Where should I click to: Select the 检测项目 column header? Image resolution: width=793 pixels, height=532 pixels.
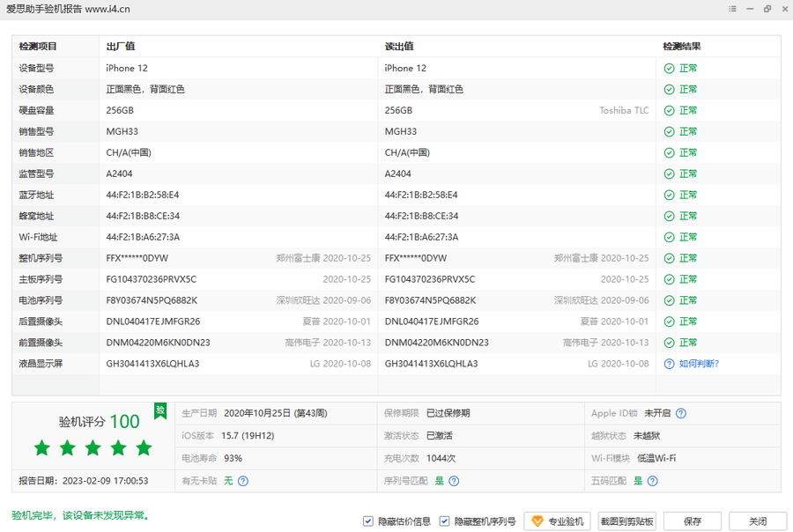click(38, 47)
